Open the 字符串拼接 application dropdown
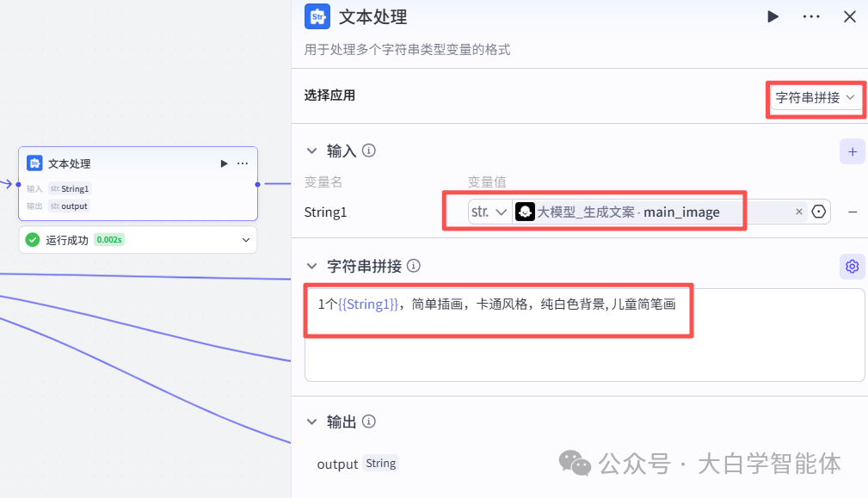 815,97
